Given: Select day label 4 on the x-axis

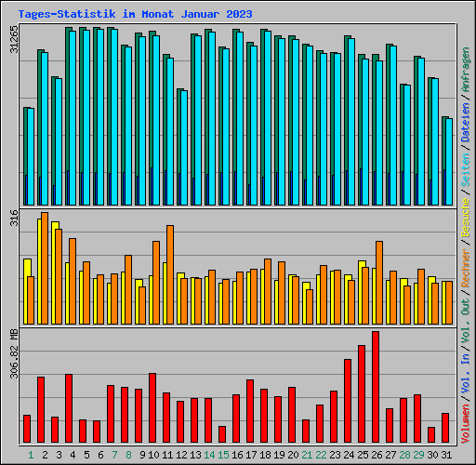Looking at the screenshot, I should (73, 455).
